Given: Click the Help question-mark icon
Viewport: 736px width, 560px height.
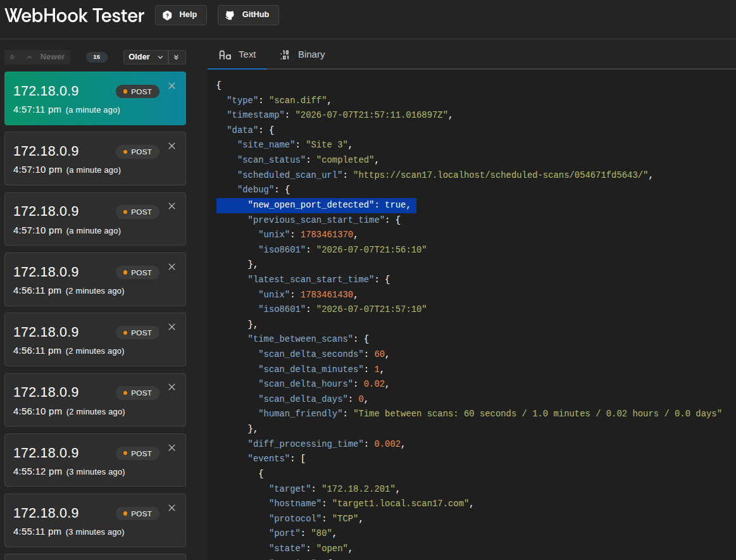Looking at the screenshot, I should (167, 15).
